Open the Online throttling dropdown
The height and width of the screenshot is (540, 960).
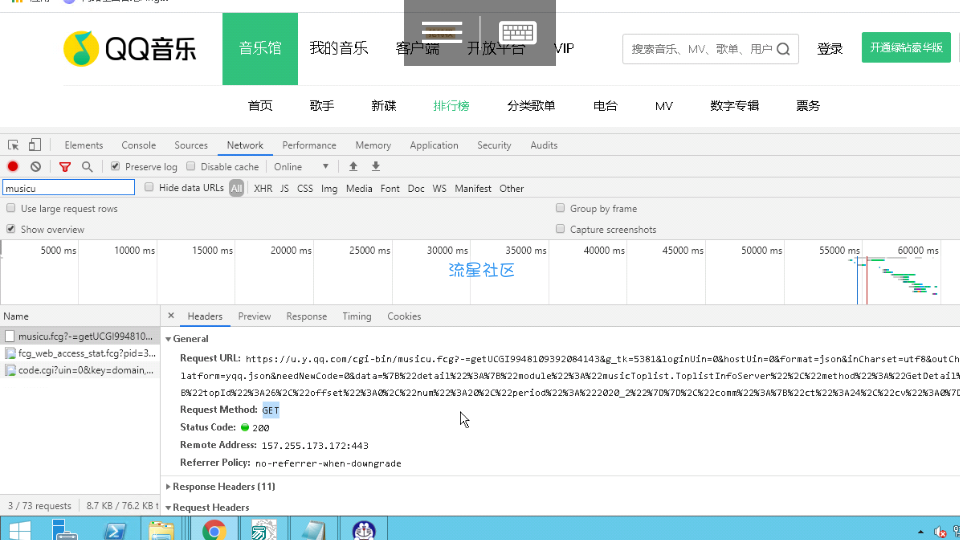click(301, 167)
